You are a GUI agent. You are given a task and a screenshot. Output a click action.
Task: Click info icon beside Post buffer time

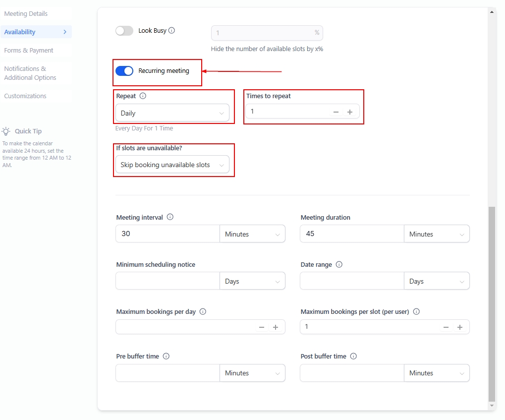[x=353, y=357]
